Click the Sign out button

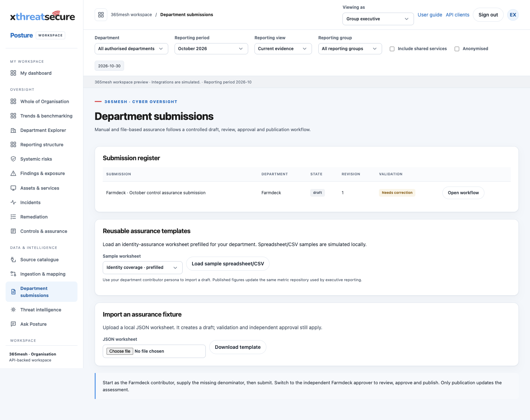(x=488, y=15)
